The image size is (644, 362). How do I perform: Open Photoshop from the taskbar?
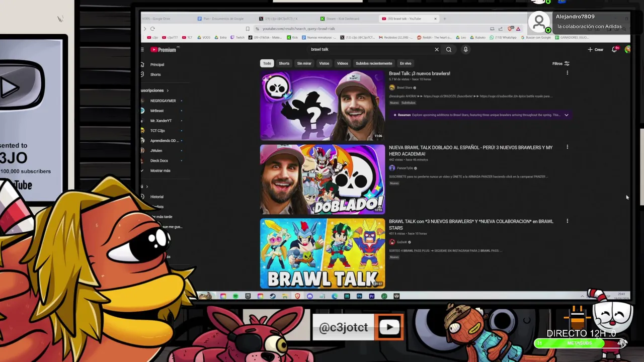point(359,296)
